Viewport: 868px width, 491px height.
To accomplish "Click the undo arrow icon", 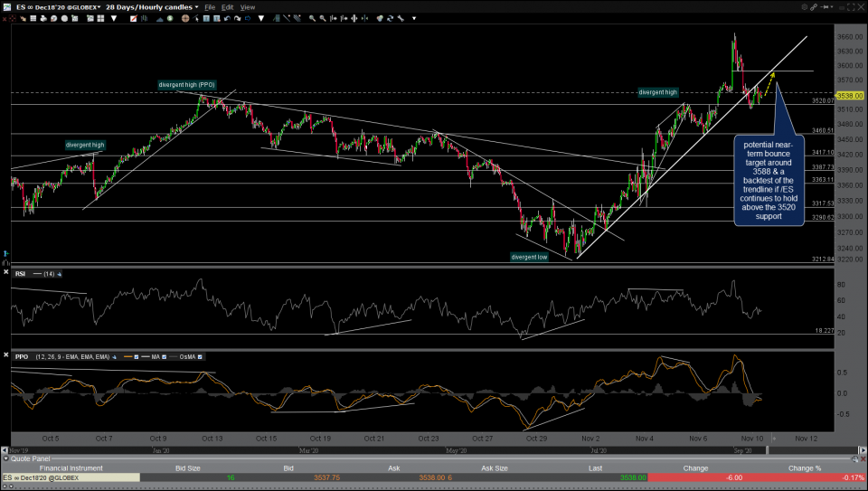I will click(227, 18).
